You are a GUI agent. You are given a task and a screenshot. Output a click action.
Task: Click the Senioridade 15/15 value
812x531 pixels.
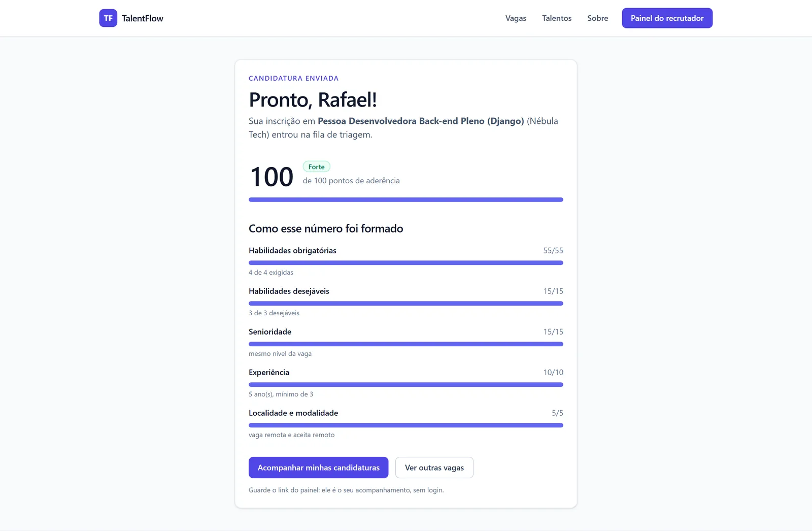click(x=553, y=331)
